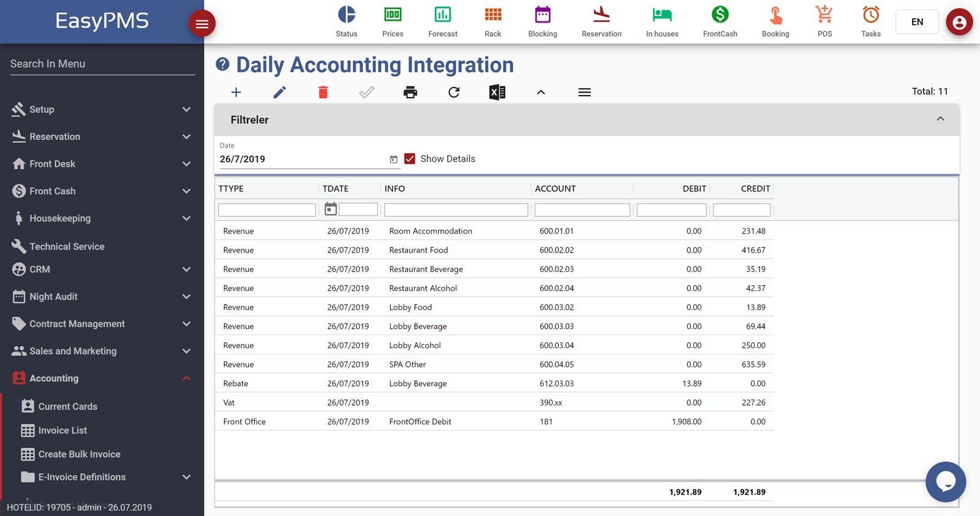Image resolution: width=980 pixels, height=516 pixels.
Task: Export the grid to Excel
Action: coord(497,93)
